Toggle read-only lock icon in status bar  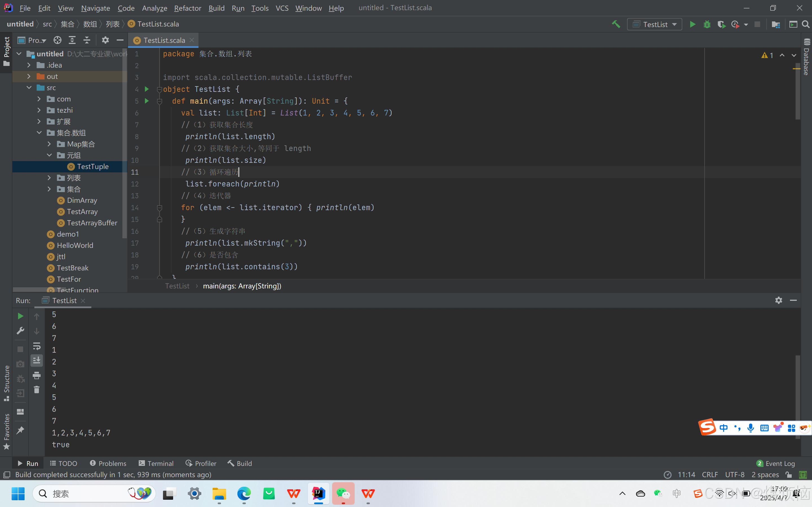789,475
